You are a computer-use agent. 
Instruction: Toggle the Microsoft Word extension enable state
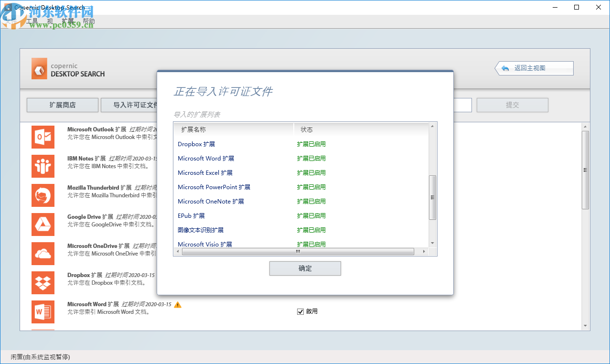[x=300, y=311]
